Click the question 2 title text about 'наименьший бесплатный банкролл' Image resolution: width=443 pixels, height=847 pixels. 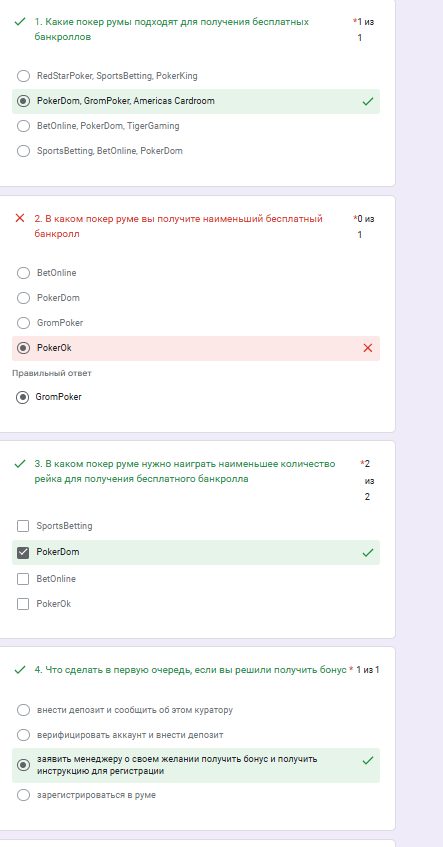[178, 226]
